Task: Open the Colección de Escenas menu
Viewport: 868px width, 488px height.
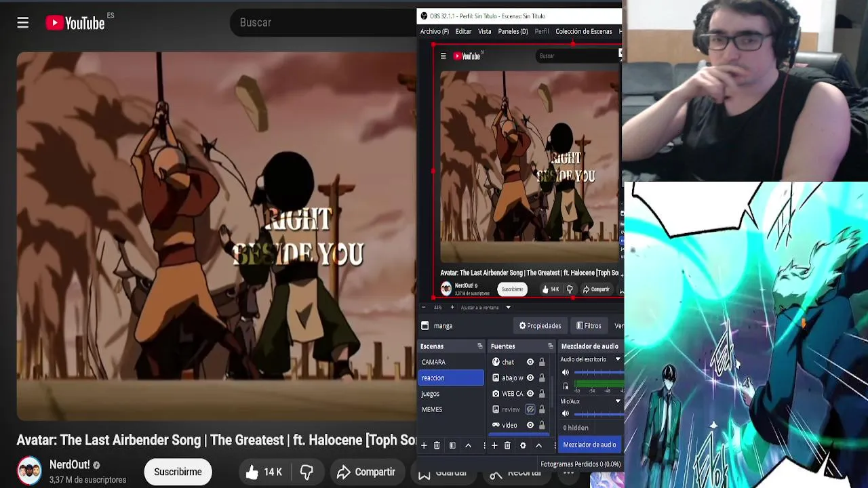Action: point(584,31)
